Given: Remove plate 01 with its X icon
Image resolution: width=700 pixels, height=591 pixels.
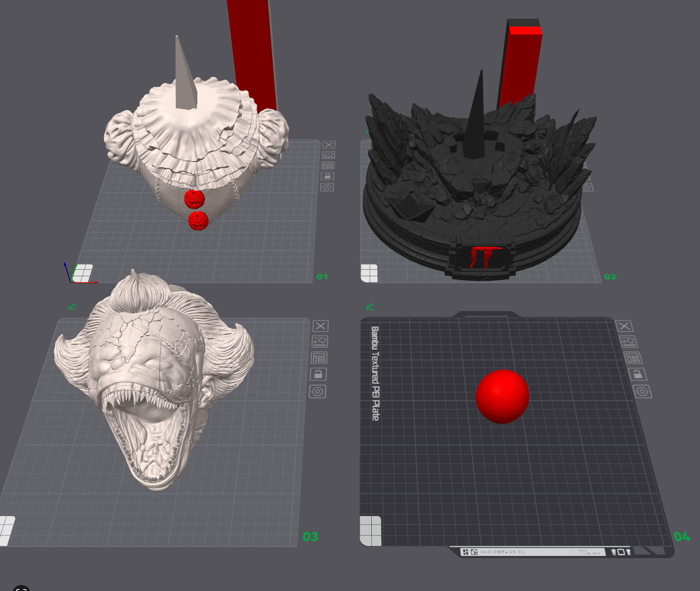Looking at the screenshot, I should click(x=329, y=145).
